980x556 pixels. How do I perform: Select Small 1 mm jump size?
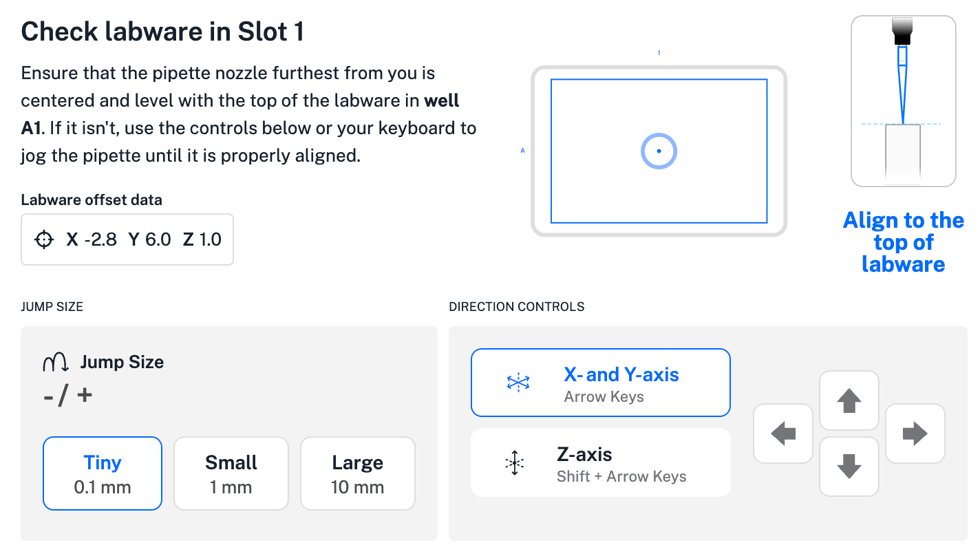click(x=231, y=473)
